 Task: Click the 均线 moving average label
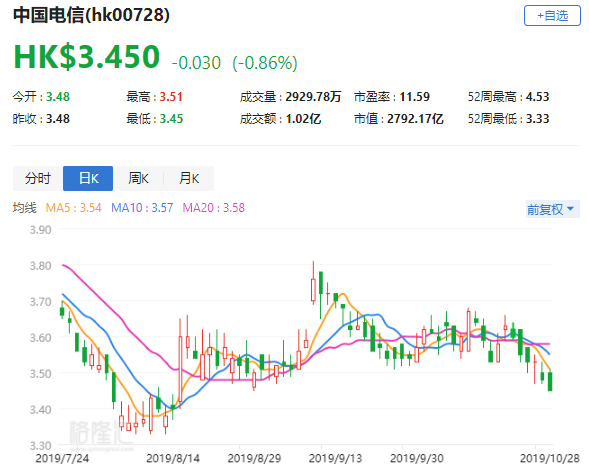pos(25,208)
